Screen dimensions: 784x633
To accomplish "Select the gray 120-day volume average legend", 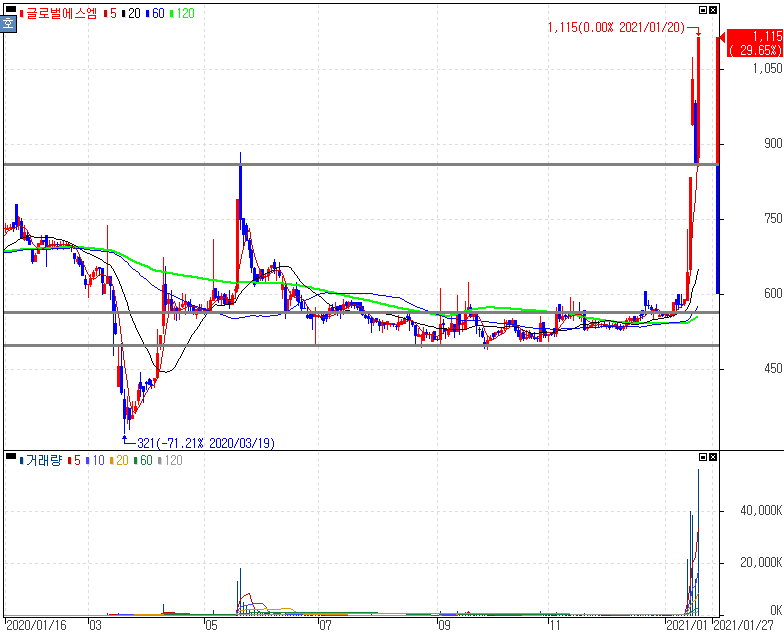I will pos(170,460).
